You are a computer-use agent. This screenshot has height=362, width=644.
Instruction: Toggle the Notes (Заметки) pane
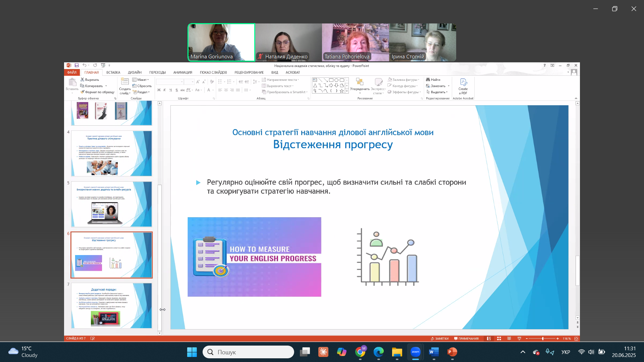439,339
